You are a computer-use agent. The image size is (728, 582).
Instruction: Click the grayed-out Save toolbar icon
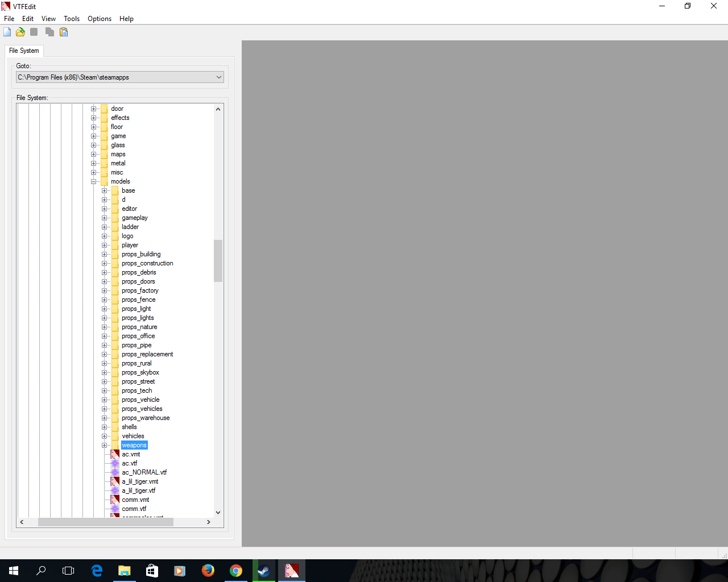coord(34,32)
